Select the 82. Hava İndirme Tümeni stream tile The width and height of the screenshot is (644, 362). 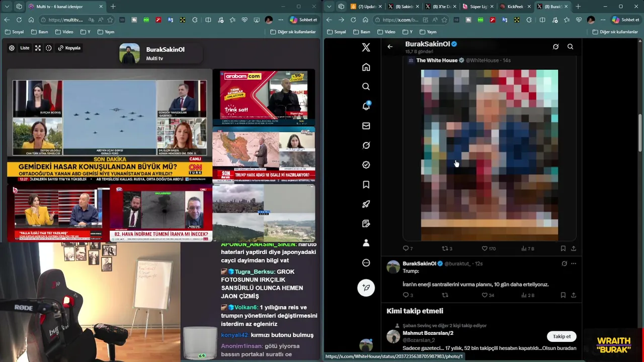pos(161,214)
